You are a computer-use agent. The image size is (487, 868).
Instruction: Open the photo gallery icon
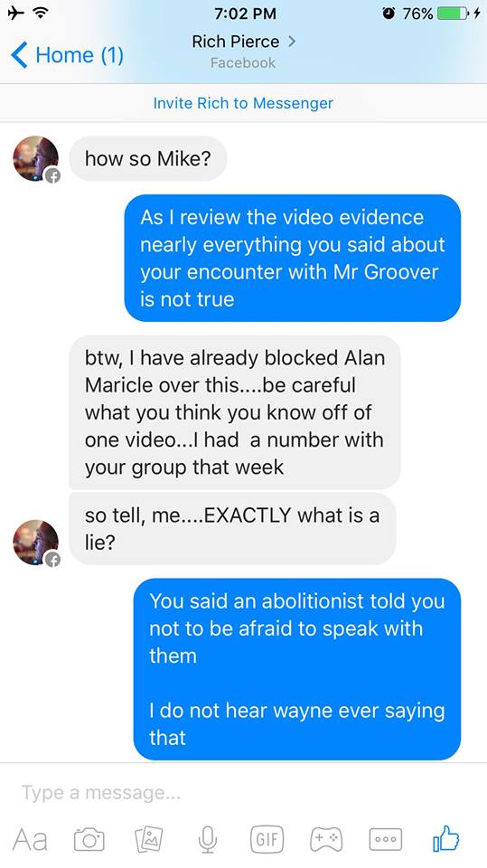tap(148, 839)
